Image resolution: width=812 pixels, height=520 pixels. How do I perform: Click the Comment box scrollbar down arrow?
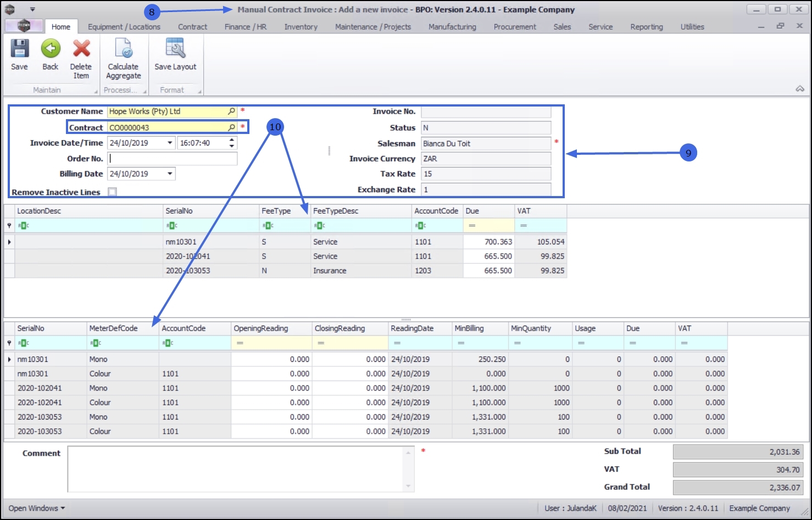(x=408, y=486)
